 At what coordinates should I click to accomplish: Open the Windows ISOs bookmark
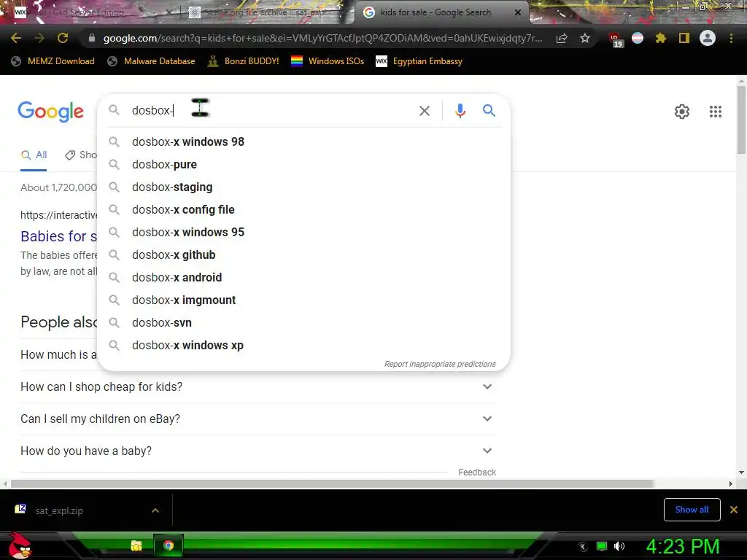[x=328, y=61]
